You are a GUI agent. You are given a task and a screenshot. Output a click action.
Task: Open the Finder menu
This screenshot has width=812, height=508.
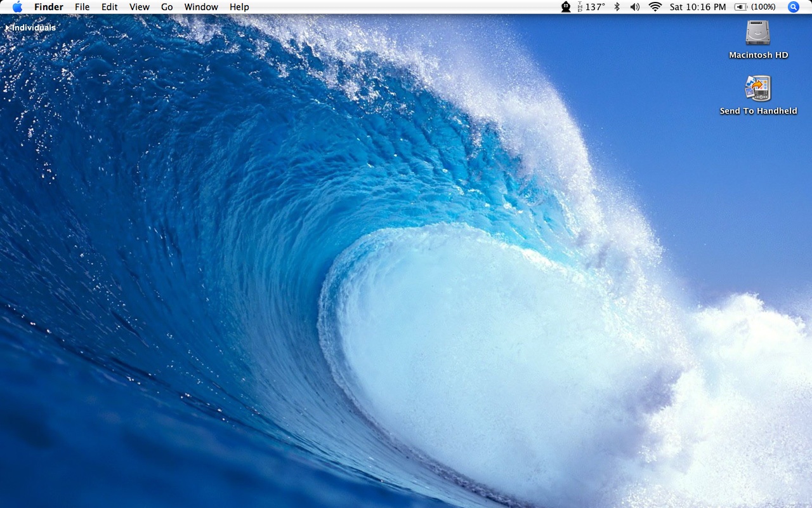pyautogui.click(x=48, y=7)
